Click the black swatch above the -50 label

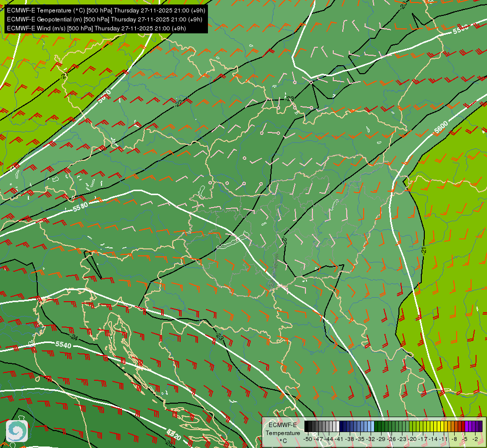click(x=306, y=426)
